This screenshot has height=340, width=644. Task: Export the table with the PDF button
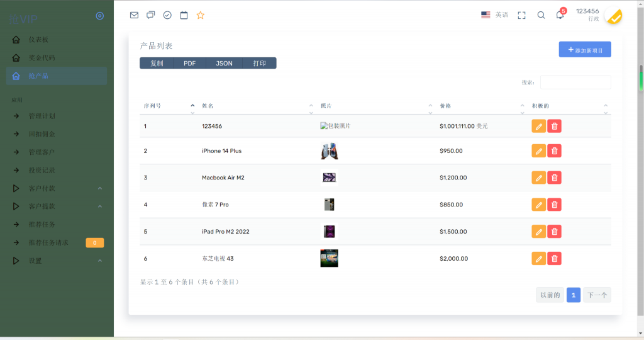point(189,64)
